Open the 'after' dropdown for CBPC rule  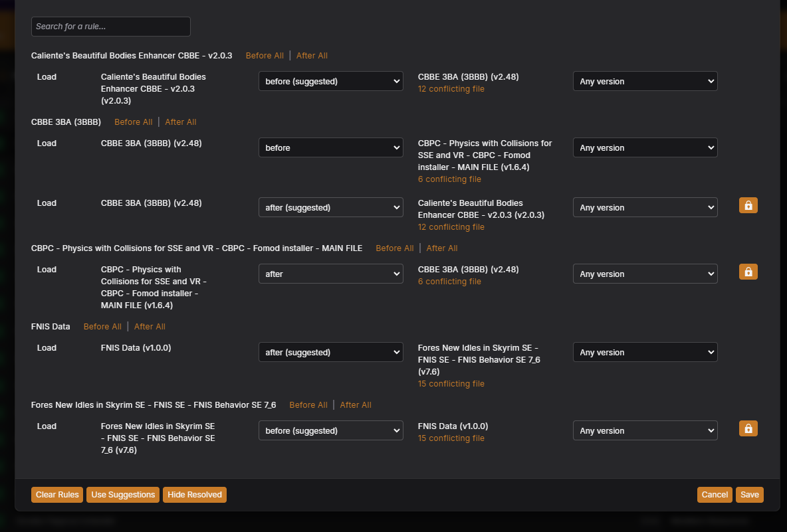tap(331, 274)
